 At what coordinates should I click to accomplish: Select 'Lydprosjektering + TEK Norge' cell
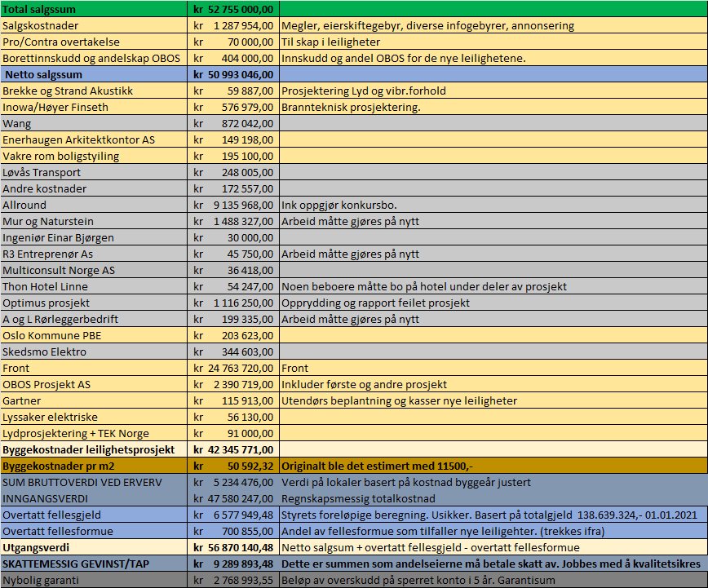coord(94,433)
